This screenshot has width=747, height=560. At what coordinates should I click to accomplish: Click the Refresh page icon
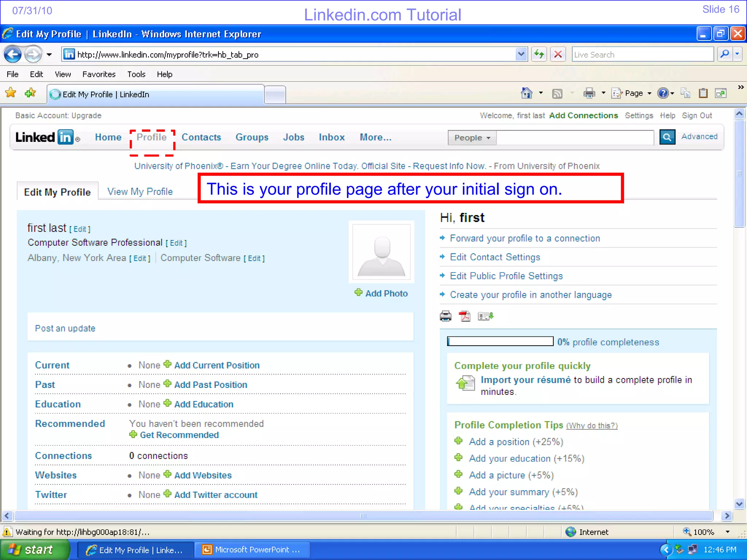pyautogui.click(x=539, y=54)
